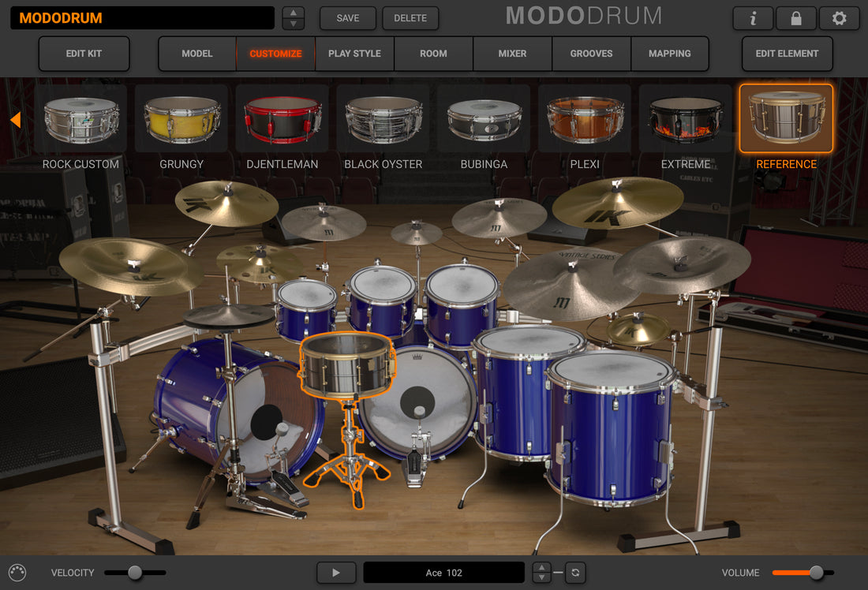Click the MODODRUM preset name field
Viewport: 868px width, 590px height.
142,18
